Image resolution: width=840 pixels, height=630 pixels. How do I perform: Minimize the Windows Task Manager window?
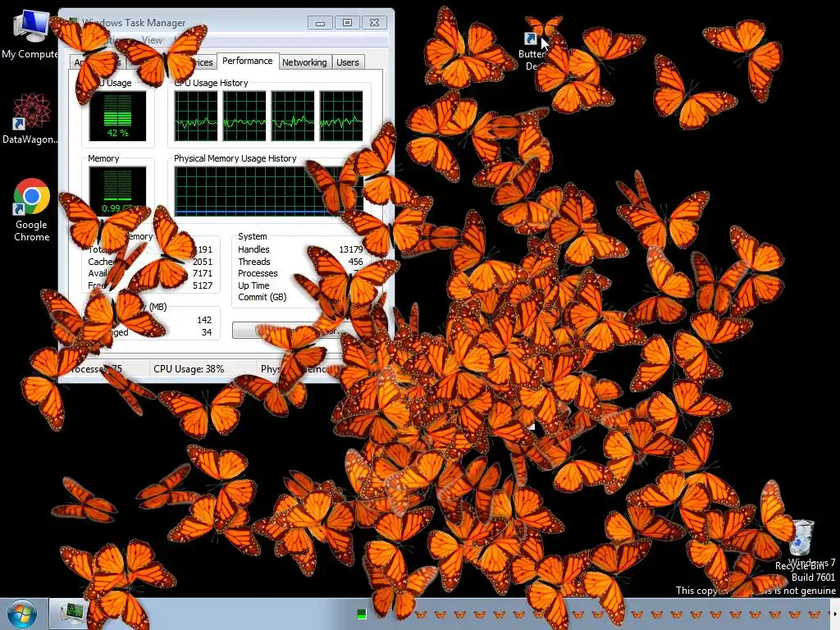pos(321,23)
